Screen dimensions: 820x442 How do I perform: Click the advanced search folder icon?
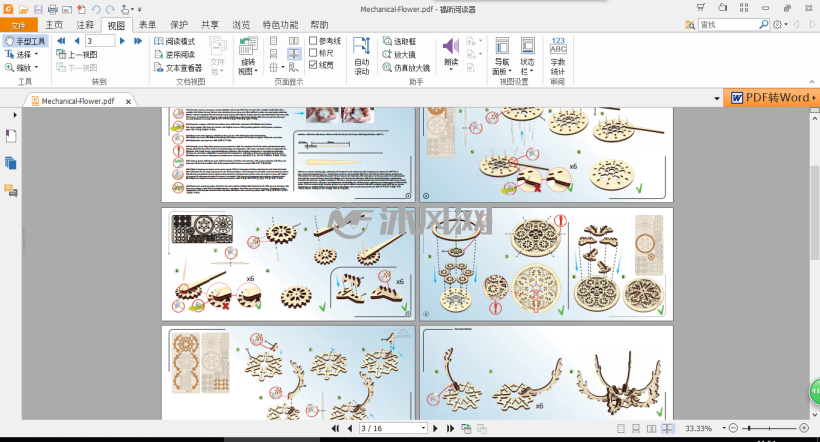690,25
